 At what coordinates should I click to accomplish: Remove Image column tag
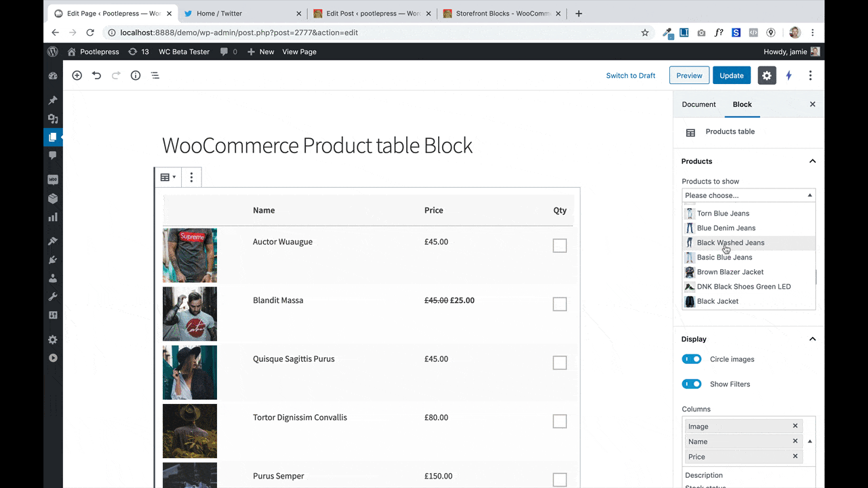pos(795,426)
